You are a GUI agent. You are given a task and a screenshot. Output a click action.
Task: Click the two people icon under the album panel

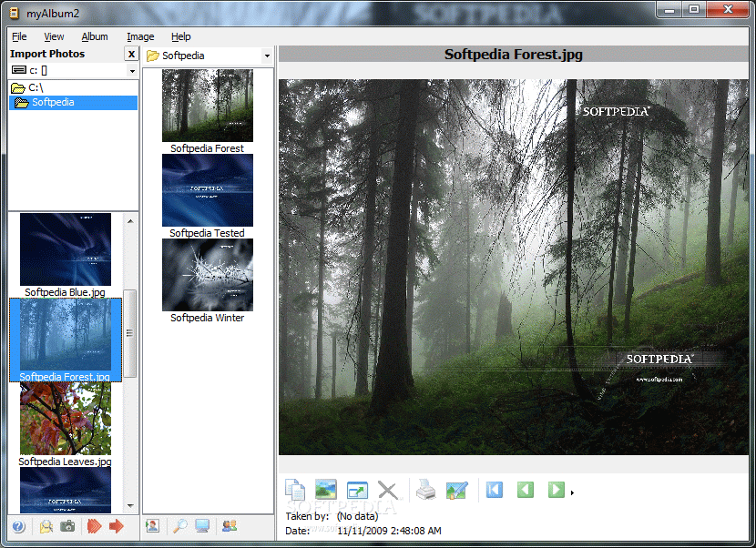pos(230,526)
